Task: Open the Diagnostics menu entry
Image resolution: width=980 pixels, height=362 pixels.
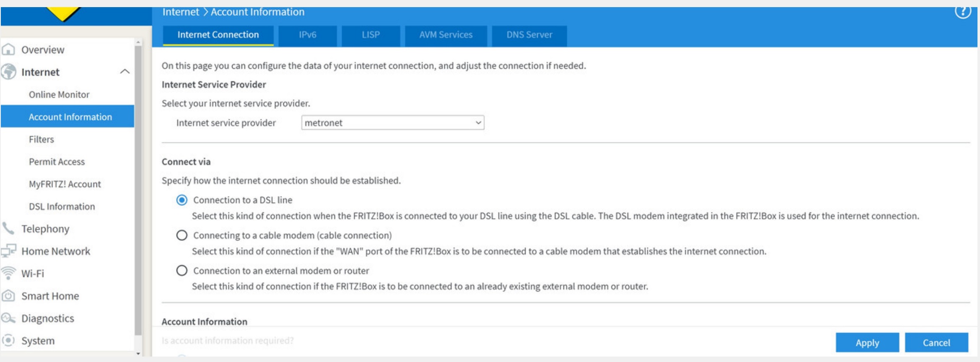Action: [x=47, y=318]
